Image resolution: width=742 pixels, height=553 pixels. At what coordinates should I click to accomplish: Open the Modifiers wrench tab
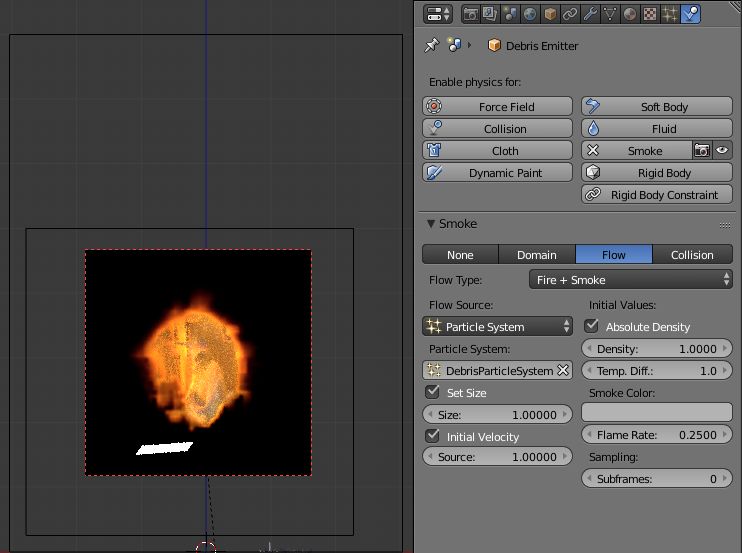pyautogui.click(x=590, y=14)
